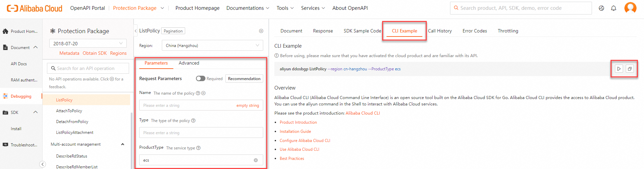The image size is (644, 169).
Task: Click the globe language icon
Action: (x=601, y=8)
